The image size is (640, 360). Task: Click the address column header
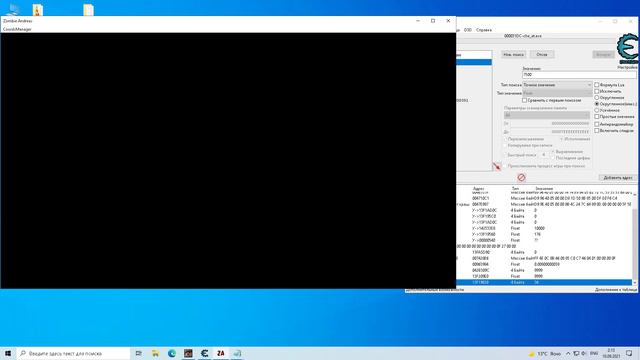478,189
